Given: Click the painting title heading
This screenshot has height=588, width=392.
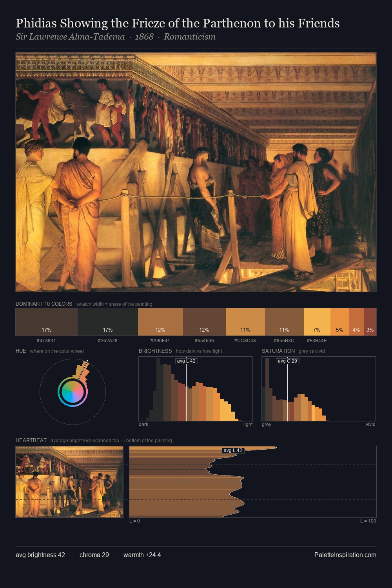Looking at the screenshot, I should click(178, 23).
